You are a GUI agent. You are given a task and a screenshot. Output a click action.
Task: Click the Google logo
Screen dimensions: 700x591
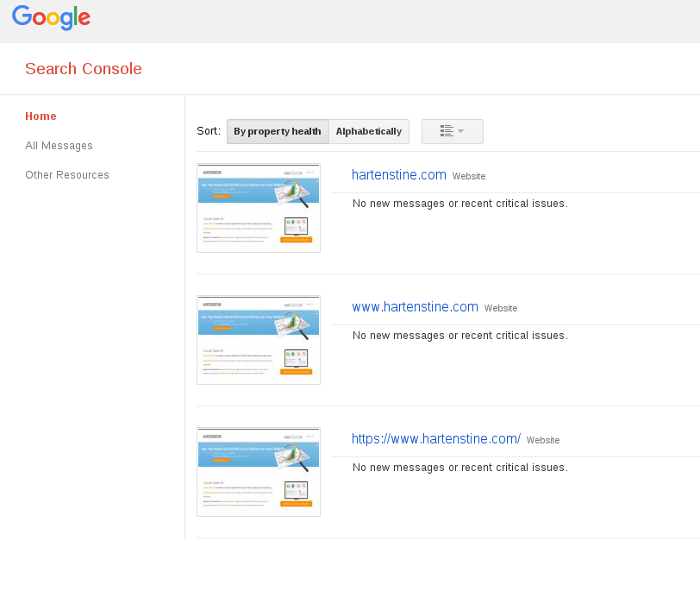(51, 18)
